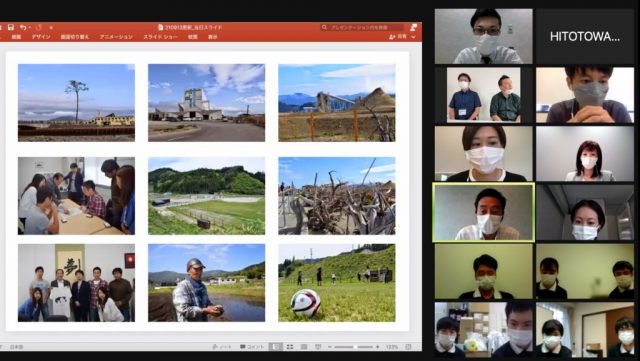Switch to Slide Sorter view icon
The image size is (640, 361).
pyautogui.click(x=290, y=347)
